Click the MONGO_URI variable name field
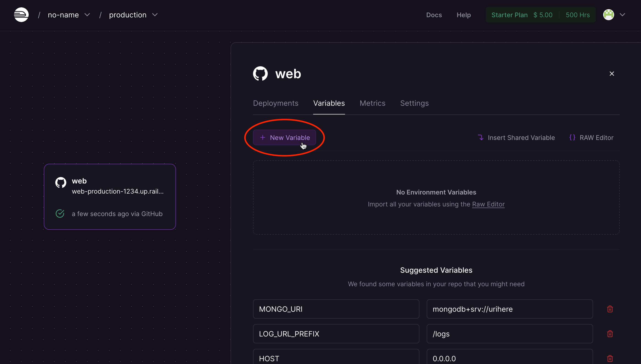Screen dimensions: 641x364 coord(336,309)
